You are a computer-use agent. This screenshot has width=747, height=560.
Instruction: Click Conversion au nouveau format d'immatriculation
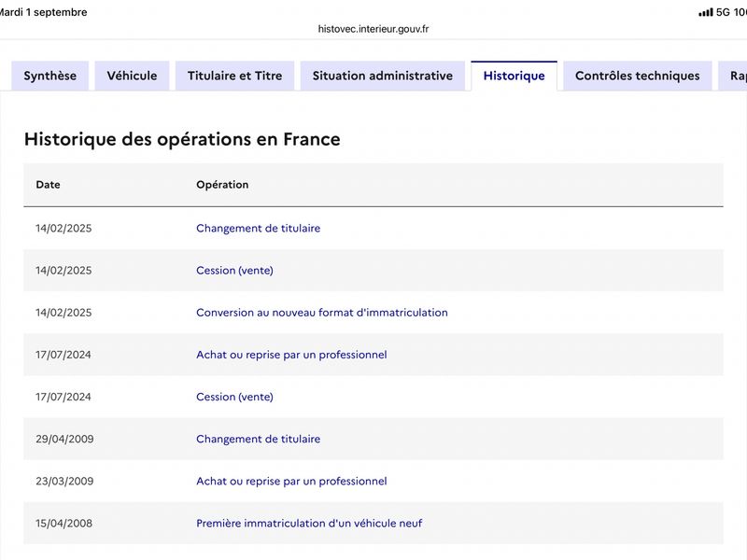[322, 313]
